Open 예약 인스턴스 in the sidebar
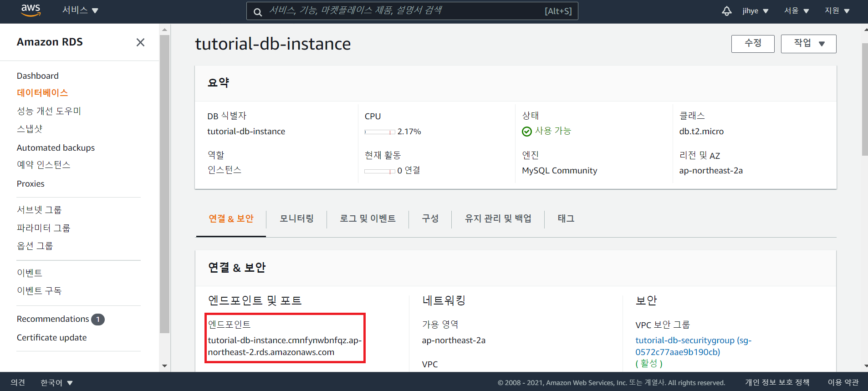 (44, 165)
